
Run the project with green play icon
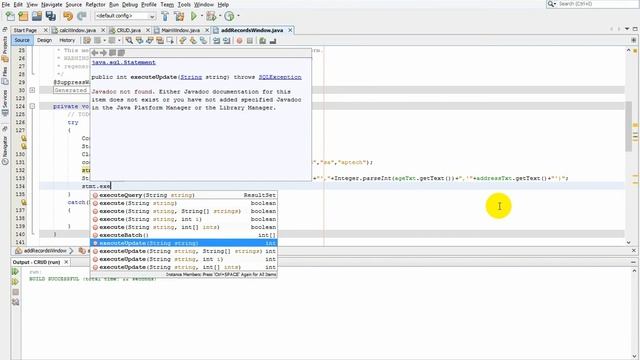194,16
